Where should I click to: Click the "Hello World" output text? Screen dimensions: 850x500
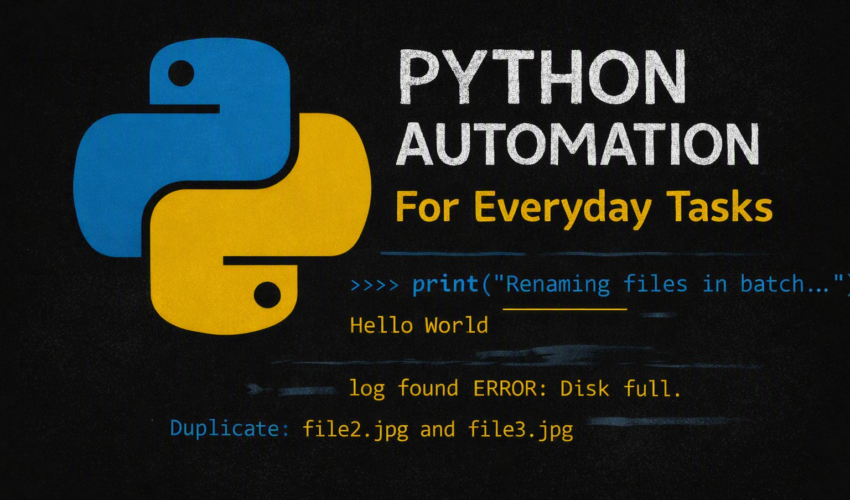419,325
